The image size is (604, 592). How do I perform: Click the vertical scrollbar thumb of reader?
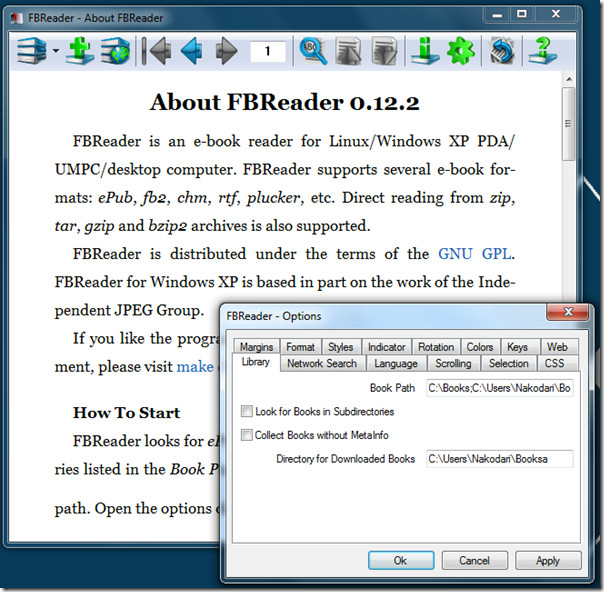[x=569, y=123]
